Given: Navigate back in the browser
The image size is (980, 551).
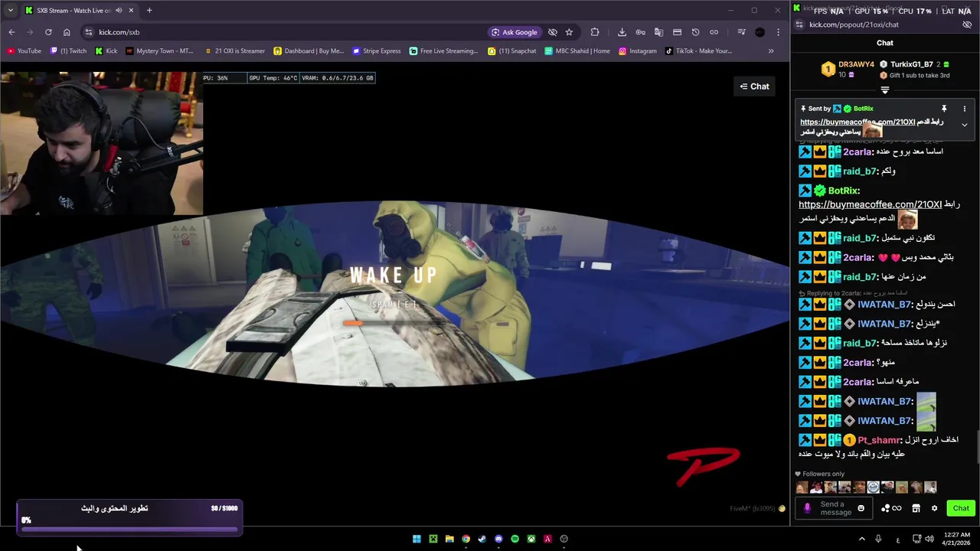Looking at the screenshot, I should point(11,32).
